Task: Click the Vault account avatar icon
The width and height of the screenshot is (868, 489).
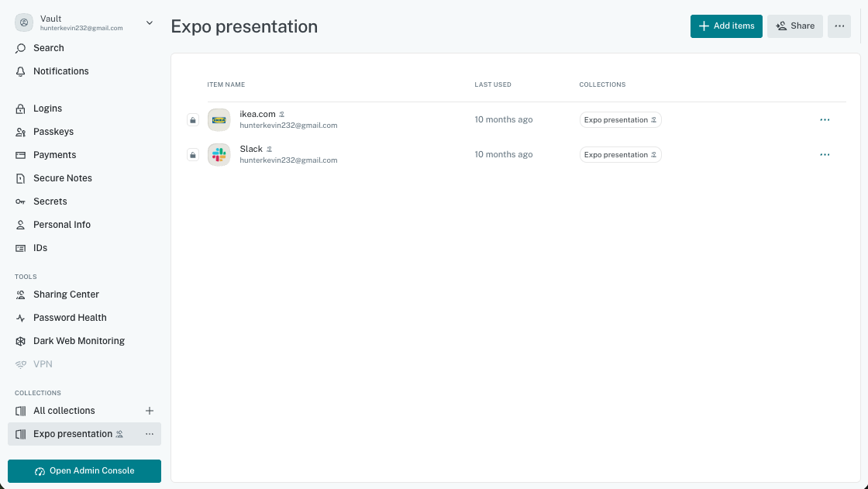Action: pyautogui.click(x=24, y=22)
